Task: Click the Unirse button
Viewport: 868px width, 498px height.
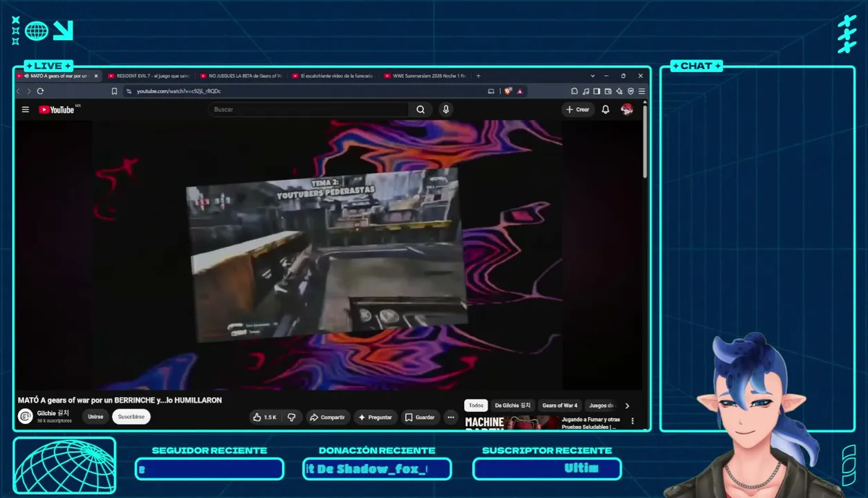Action: point(95,417)
